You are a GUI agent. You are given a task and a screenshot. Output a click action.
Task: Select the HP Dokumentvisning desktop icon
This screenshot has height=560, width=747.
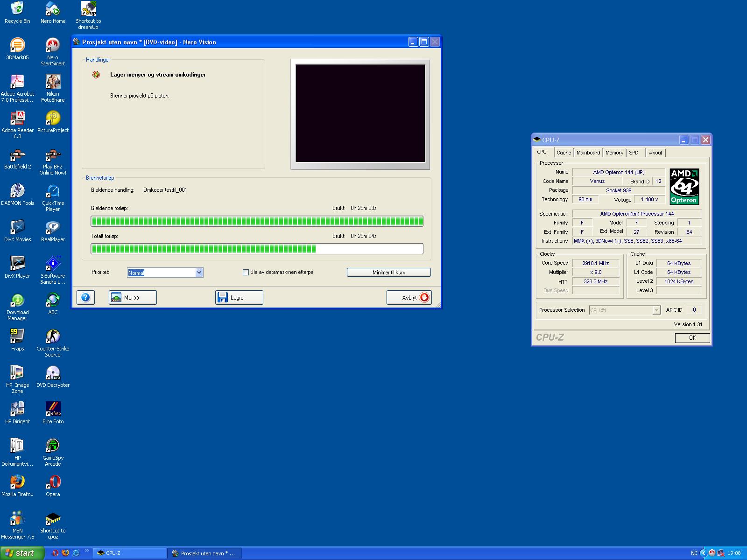[17, 452]
